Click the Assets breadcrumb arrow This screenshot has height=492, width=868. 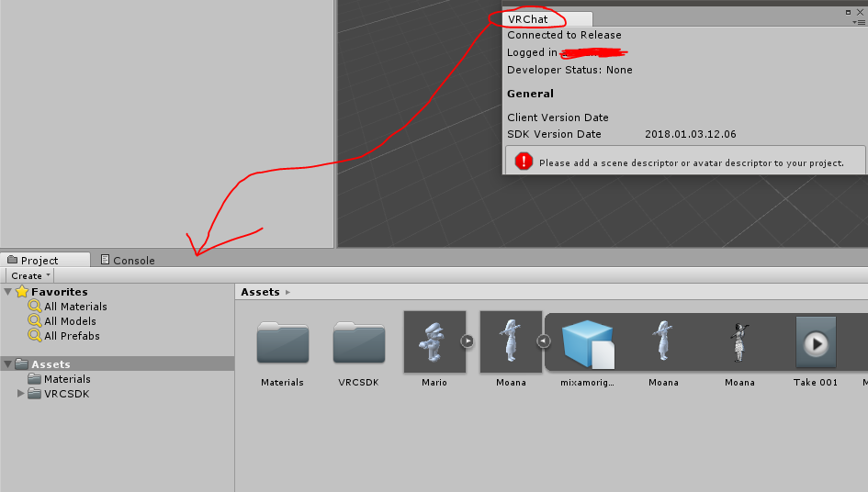coord(287,292)
